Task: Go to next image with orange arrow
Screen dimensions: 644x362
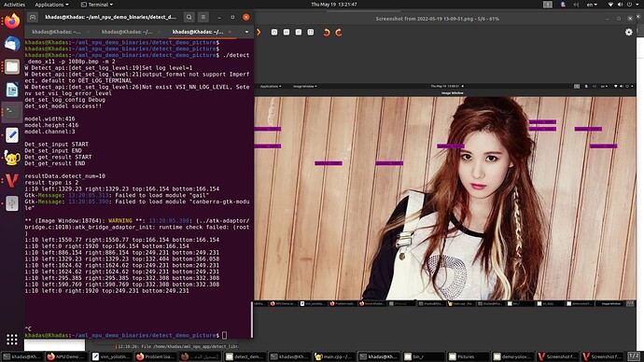Action: [259, 32]
